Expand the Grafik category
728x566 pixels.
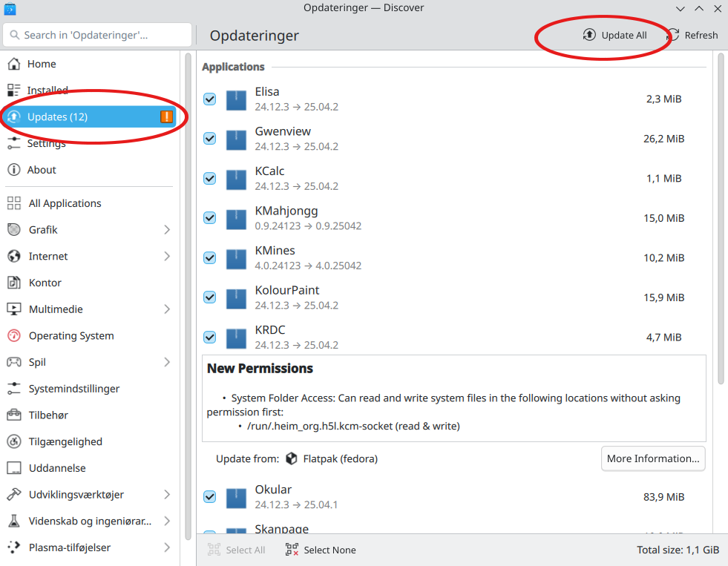click(x=168, y=229)
